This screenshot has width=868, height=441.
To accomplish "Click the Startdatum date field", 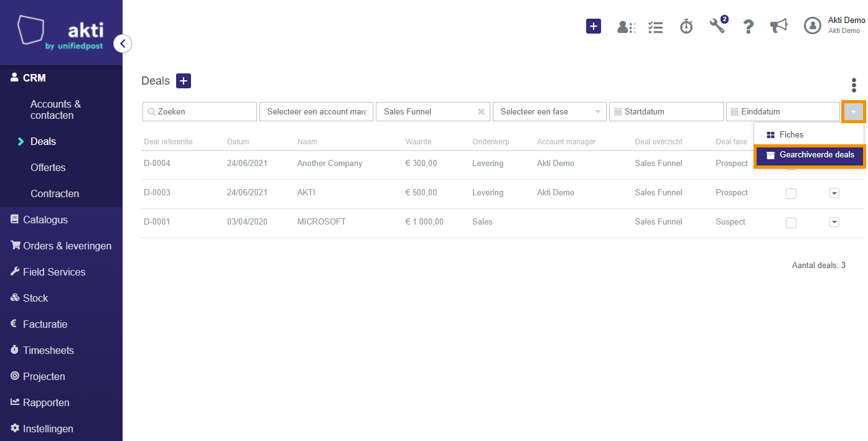I will tap(666, 112).
